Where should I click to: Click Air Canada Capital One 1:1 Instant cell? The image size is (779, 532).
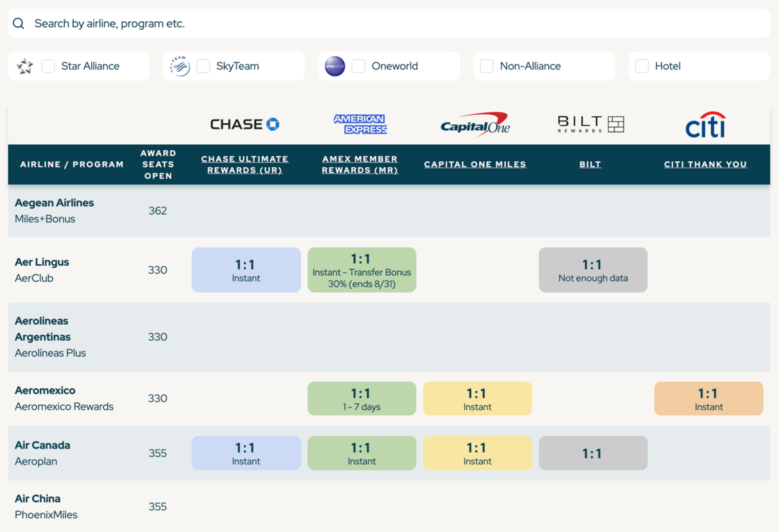(477, 453)
